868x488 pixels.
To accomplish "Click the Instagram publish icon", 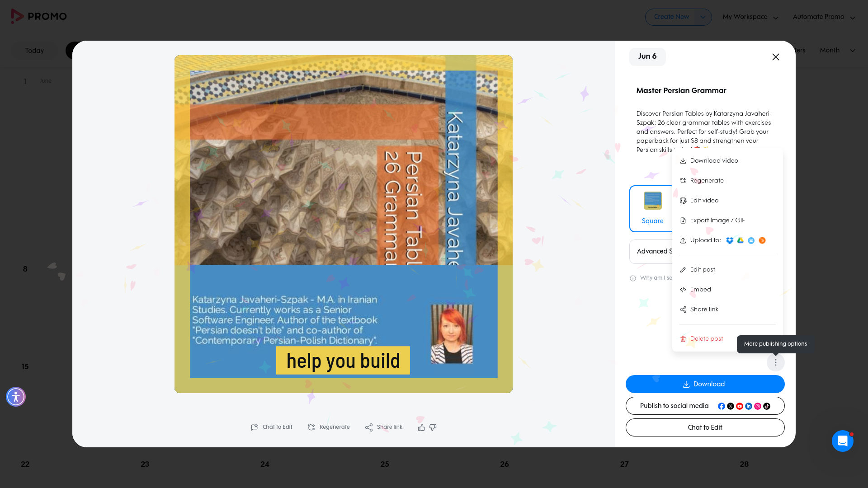I will click(x=757, y=406).
